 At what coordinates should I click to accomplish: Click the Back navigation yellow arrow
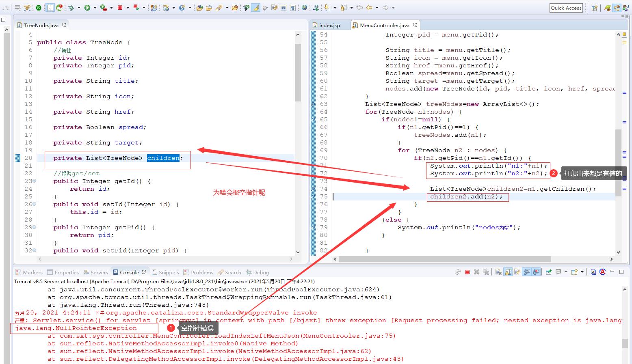(369, 7)
